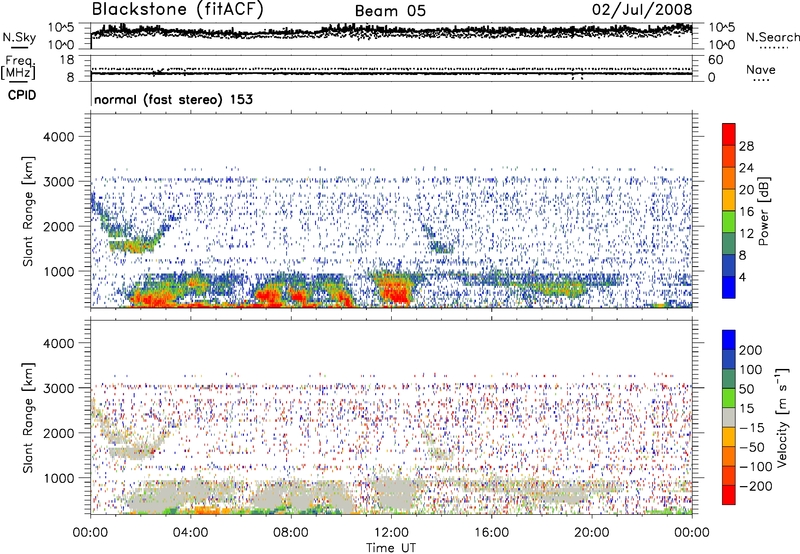Click the 'Nave' legend label
Viewport: 800px width, 554px height.
pos(760,69)
